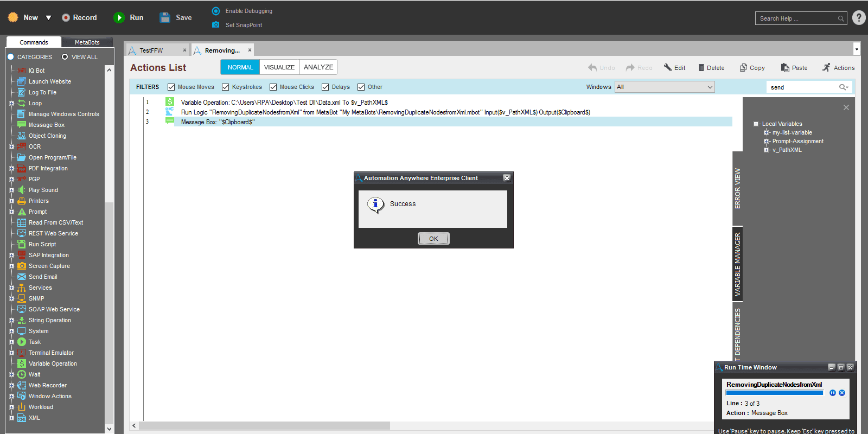Viewport: 868px width, 434px height.
Task: Expand the my-list-variable node
Action: [x=766, y=132]
